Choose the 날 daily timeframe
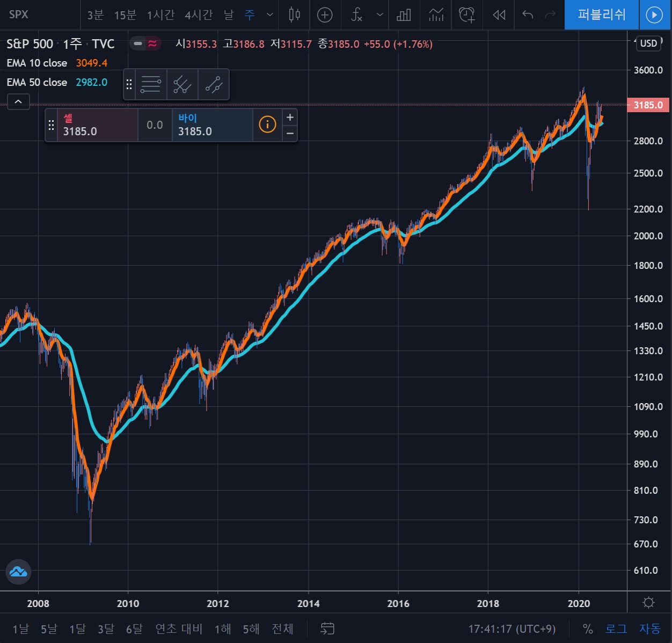This screenshot has width=672, height=643. click(229, 14)
